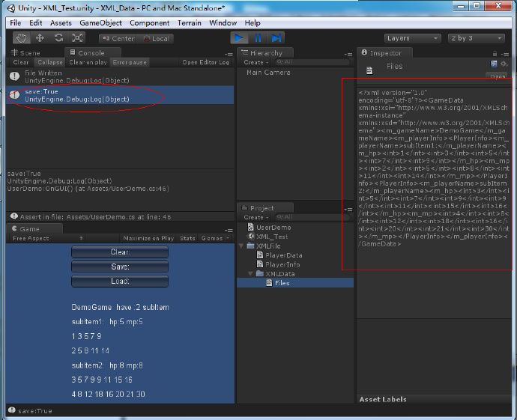Open the Assets menu
The width and height of the screenshot is (517, 420).
61,22
